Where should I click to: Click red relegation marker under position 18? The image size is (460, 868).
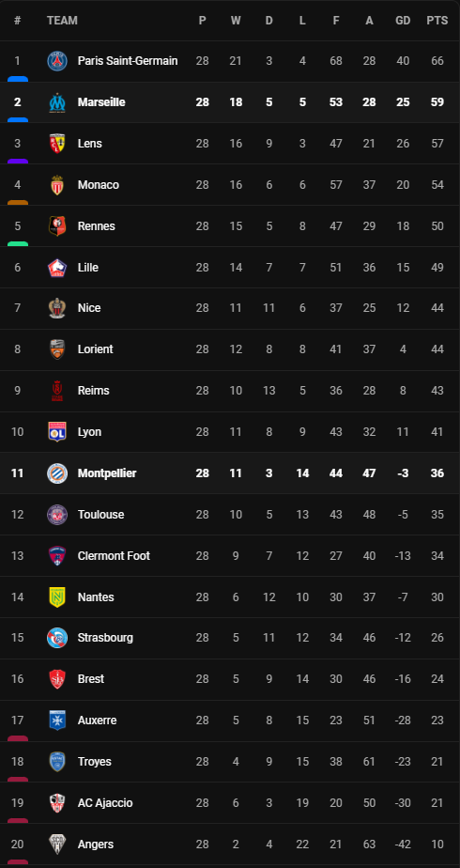[18, 780]
